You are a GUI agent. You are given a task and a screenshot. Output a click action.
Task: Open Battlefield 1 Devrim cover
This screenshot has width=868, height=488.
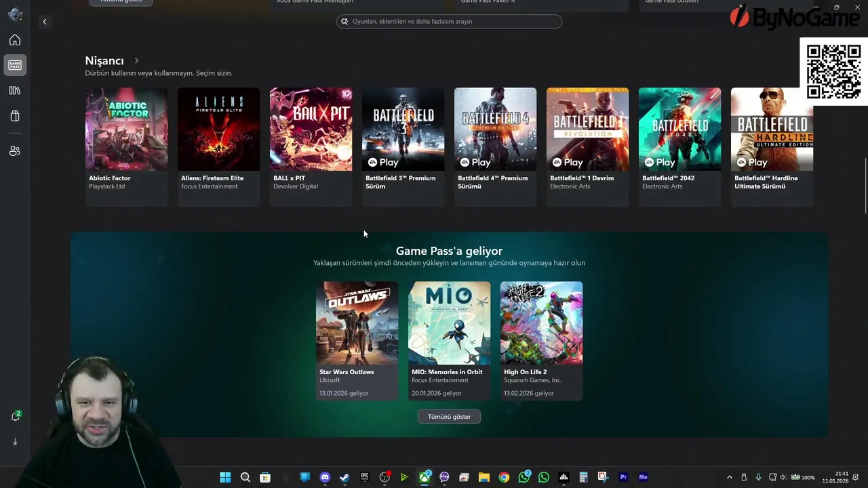tap(588, 129)
